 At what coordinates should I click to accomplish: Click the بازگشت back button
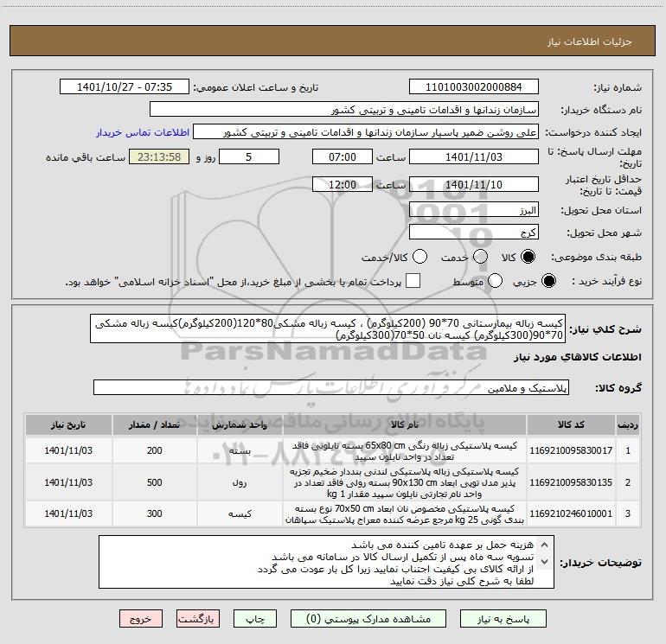[x=198, y=619]
